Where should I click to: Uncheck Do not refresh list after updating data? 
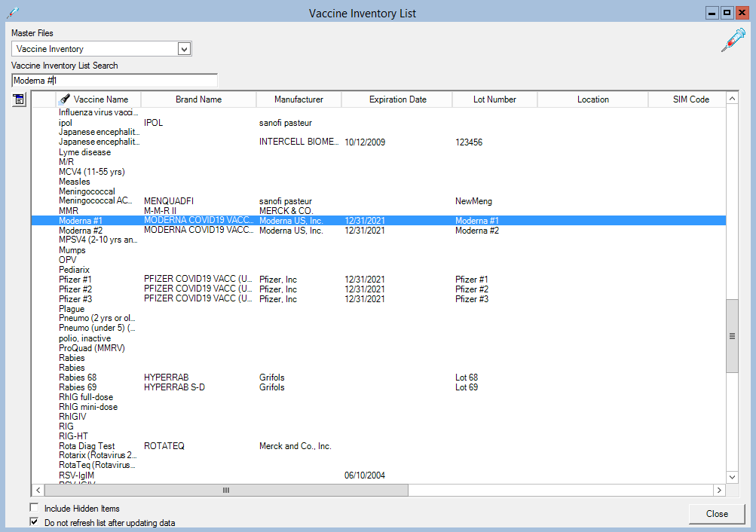click(35, 521)
